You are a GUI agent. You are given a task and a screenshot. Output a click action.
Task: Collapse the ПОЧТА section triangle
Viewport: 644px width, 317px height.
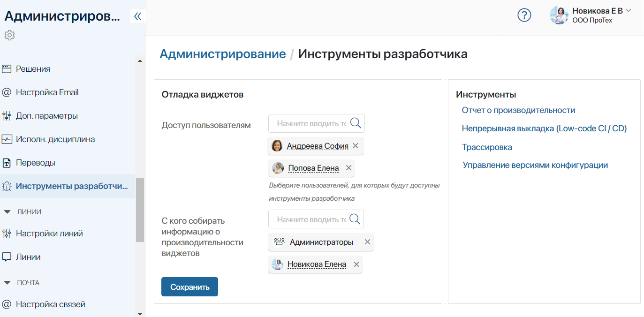7,283
